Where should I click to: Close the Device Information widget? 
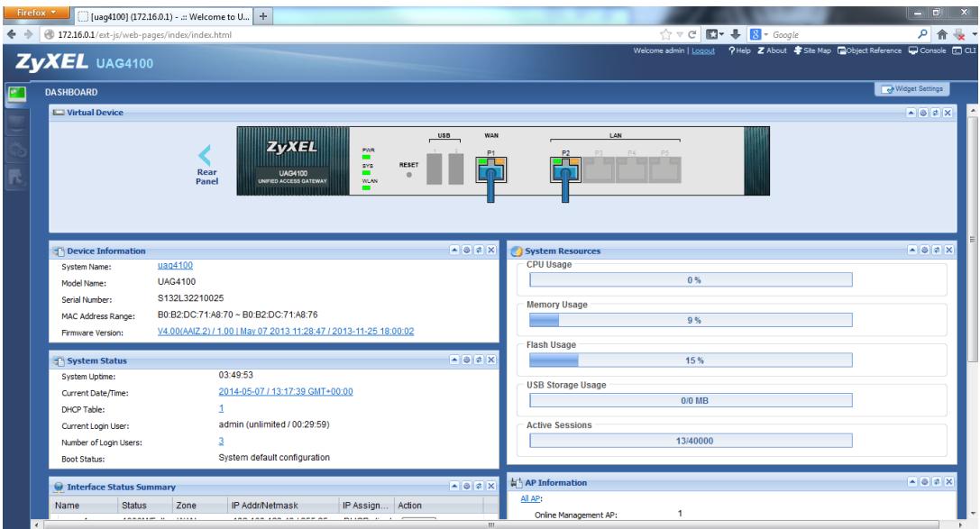pyautogui.click(x=491, y=250)
